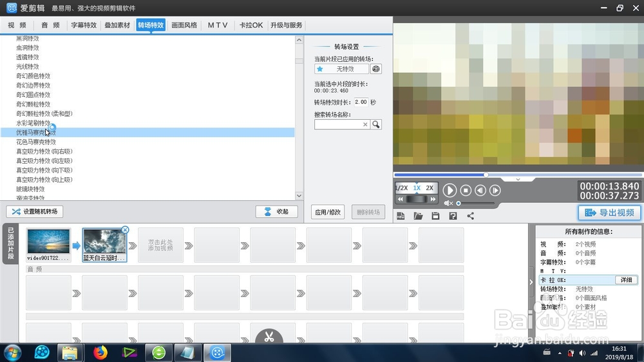Screen dimensions: 644x362
Task: Click the 删除转场 button
Action: [368, 212]
